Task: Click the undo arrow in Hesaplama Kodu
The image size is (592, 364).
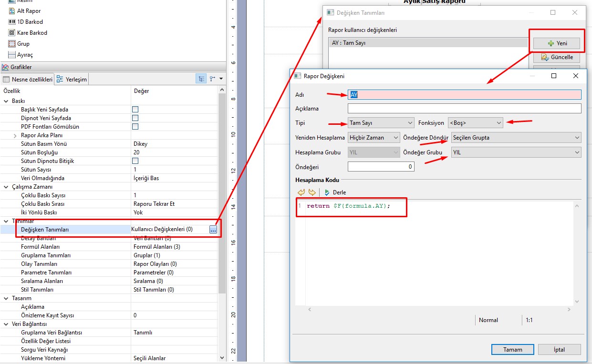Action: [301, 192]
